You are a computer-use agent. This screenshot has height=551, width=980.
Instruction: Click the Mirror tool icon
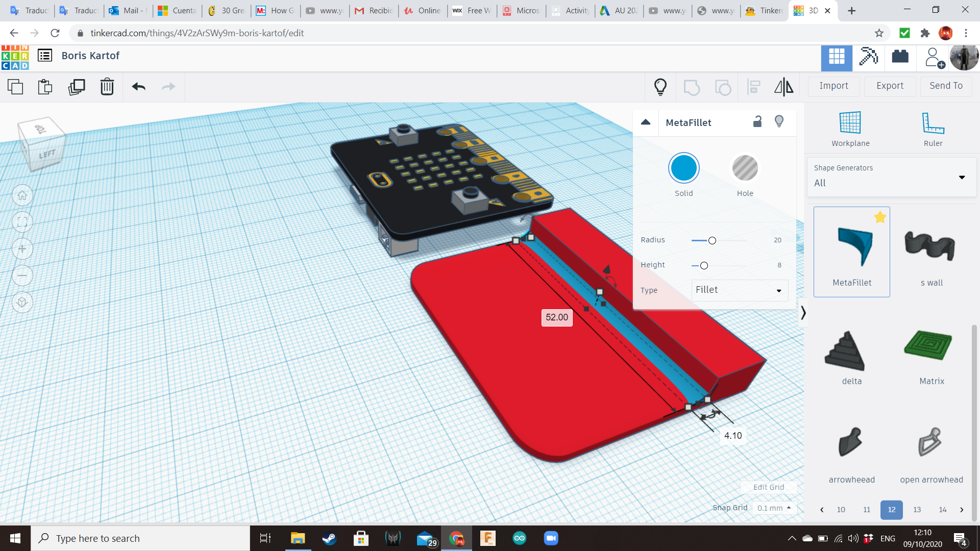(x=783, y=87)
